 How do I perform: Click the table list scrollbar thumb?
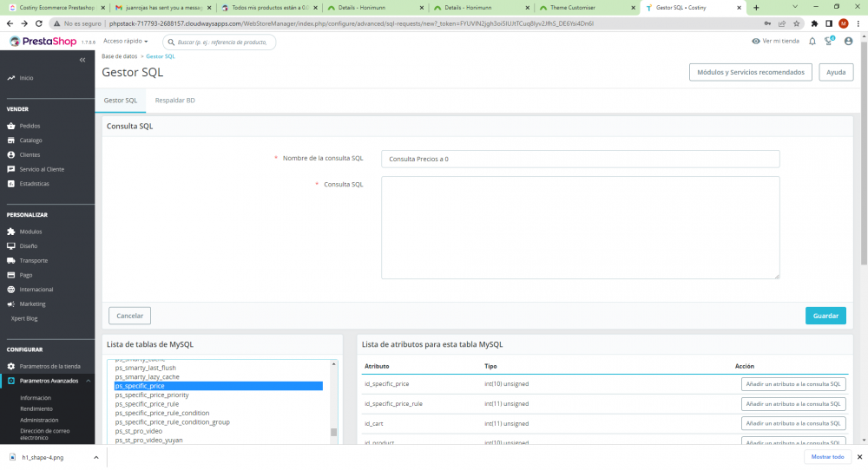(334, 432)
